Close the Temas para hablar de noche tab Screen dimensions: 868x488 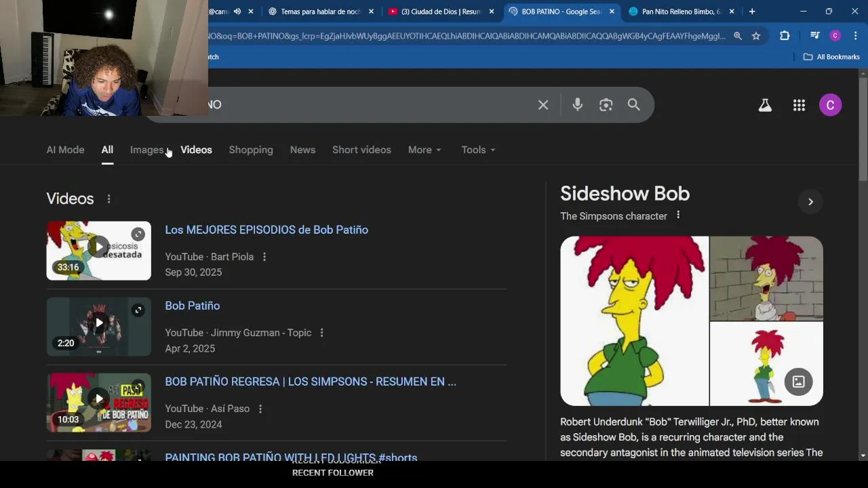(371, 12)
